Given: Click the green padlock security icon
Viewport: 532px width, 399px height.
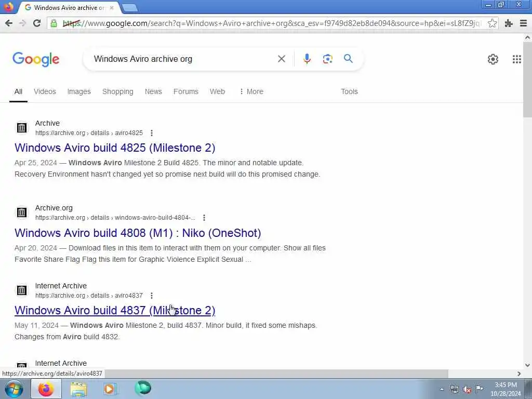Looking at the screenshot, I should pyautogui.click(x=54, y=23).
